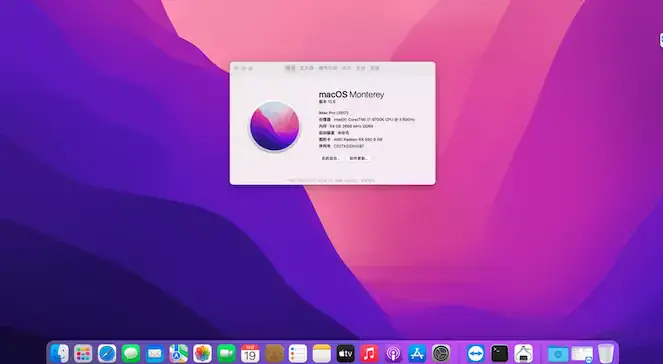Click the serial number line

click(x=341, y=146)
